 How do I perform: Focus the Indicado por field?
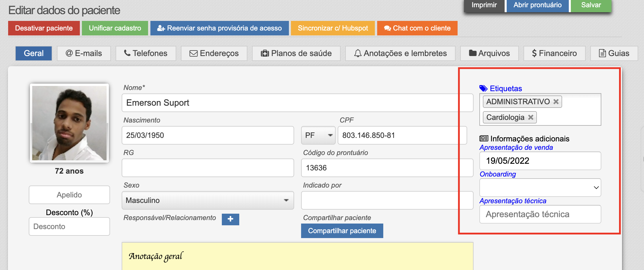[387, 200]
